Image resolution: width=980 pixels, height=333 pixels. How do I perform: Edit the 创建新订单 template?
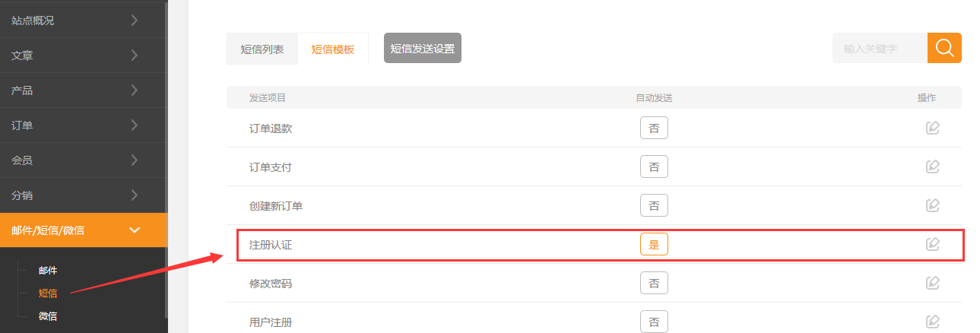(933, 205)
